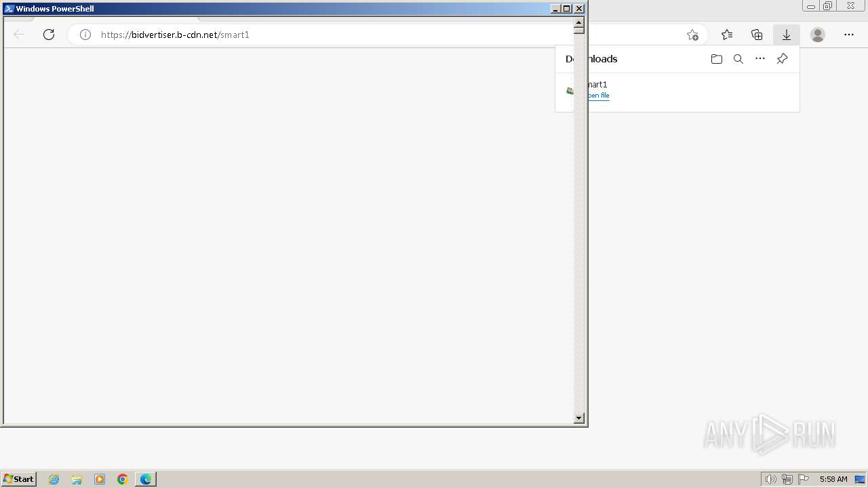The image size is (868, 488).
Task: Open more options in Downloads panel
Action: 760,59
